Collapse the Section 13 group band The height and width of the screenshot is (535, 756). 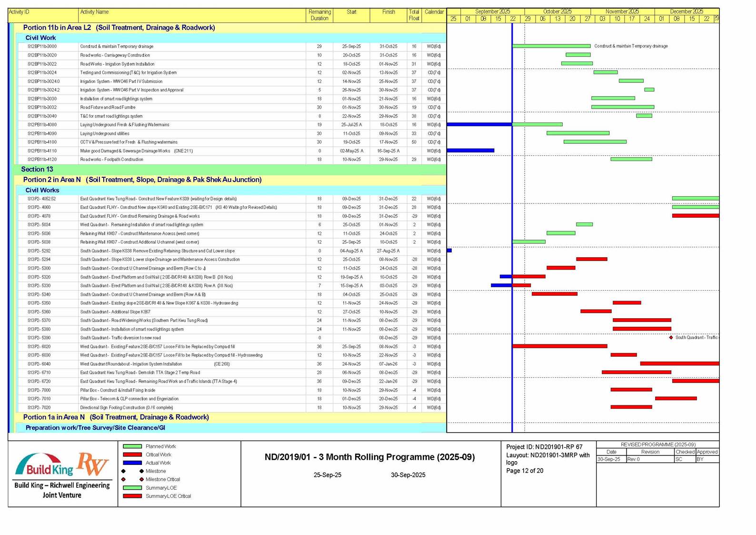(x=37, y=169)
